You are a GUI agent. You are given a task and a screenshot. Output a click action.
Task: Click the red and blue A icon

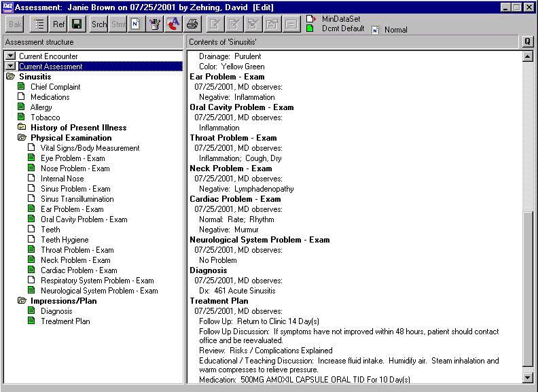[x=173, y=24]
